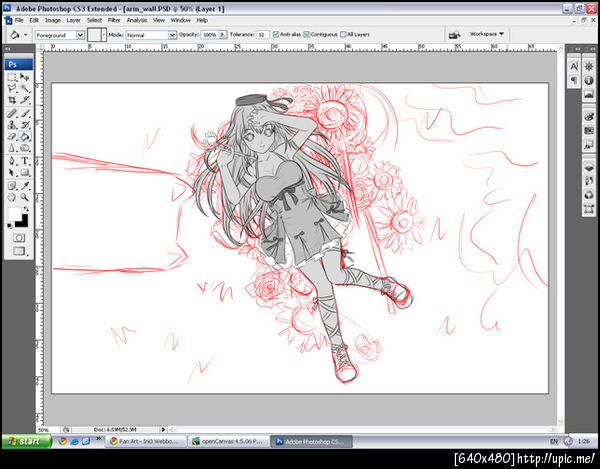Viewport: 600px width, 469px height.
Task: Open the tool preset picker
Action: point(18,35)
